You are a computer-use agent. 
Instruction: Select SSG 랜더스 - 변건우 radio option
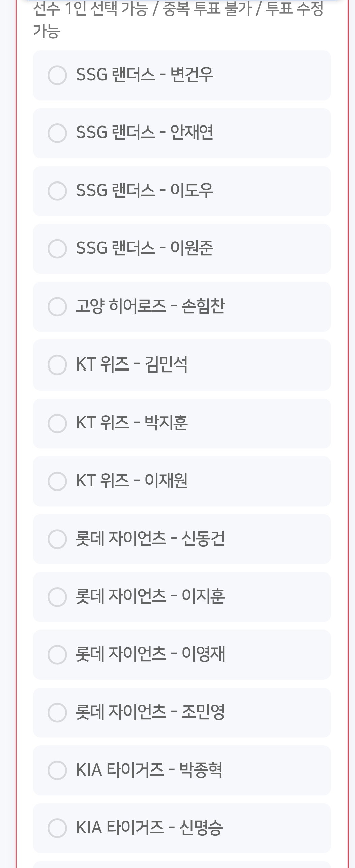pos(57,75)
